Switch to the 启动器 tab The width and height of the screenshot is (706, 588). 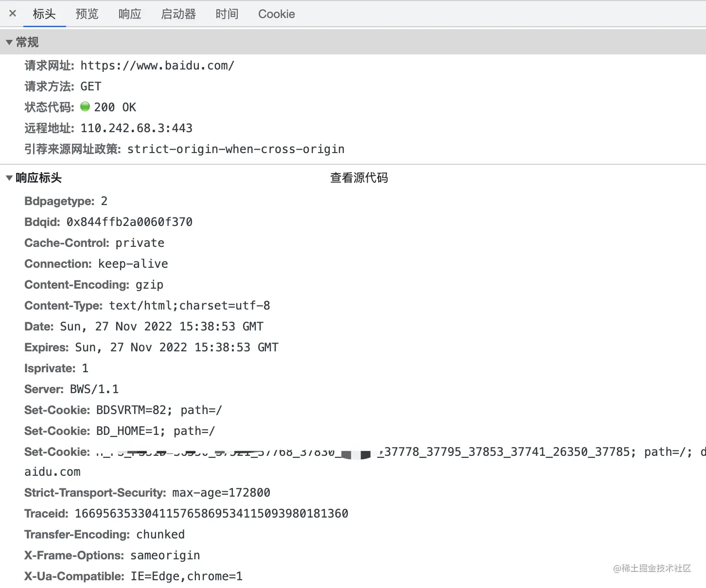coord(178,14)
